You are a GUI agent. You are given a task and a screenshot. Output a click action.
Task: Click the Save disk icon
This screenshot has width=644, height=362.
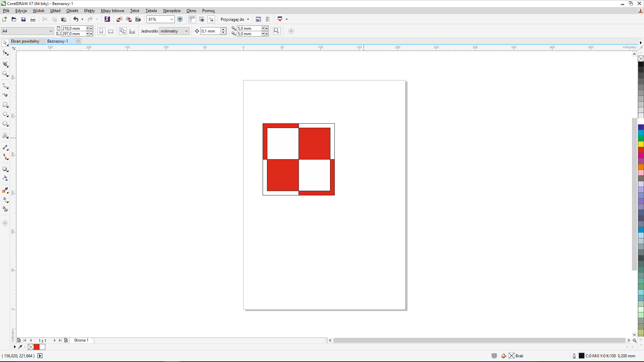click(x=23, y=19)
